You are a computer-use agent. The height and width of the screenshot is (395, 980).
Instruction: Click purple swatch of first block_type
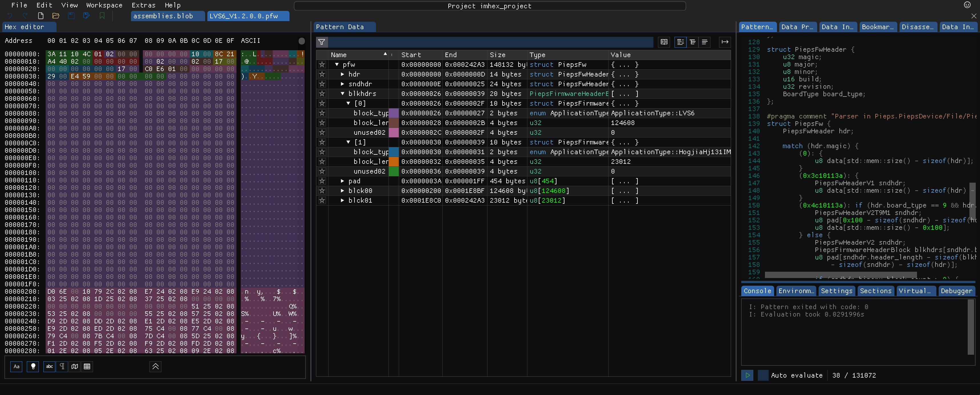(393, 113)
